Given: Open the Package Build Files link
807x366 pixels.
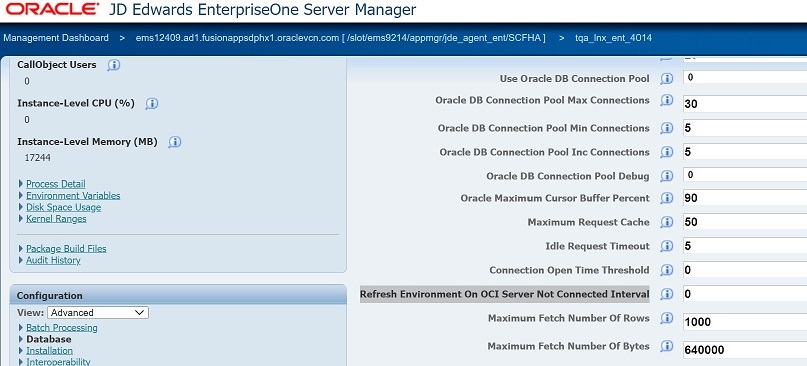Looking at the screenshot, I should click(x=66, y=249).
